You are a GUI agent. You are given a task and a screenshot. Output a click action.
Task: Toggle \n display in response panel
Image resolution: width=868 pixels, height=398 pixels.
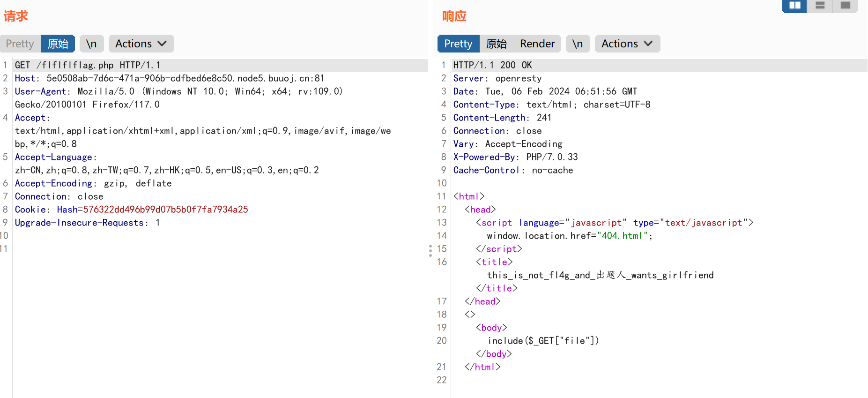coord(578,44)
